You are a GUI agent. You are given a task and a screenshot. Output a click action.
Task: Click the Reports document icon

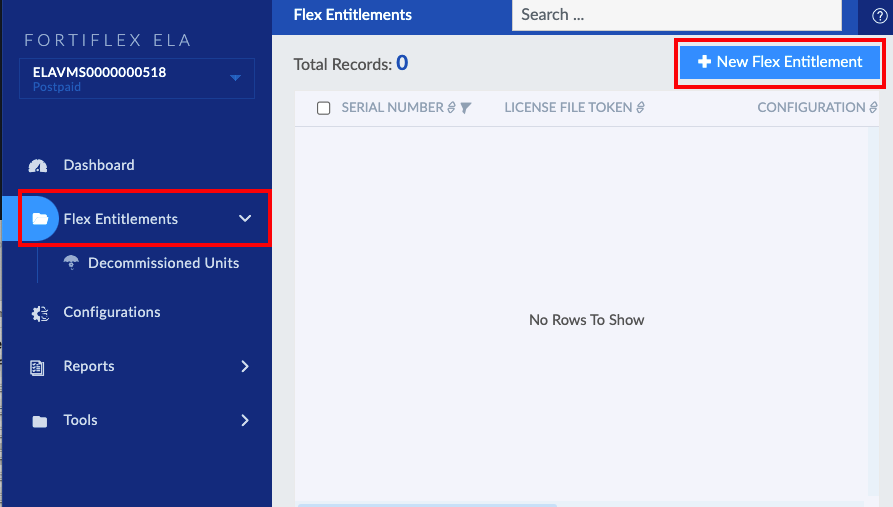tap(37, 367)
